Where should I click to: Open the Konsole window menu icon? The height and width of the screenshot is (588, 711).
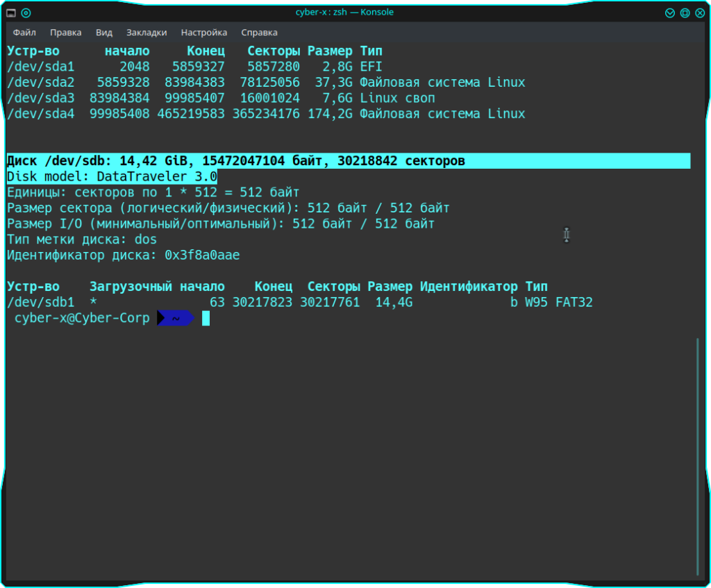coord(12,12)
